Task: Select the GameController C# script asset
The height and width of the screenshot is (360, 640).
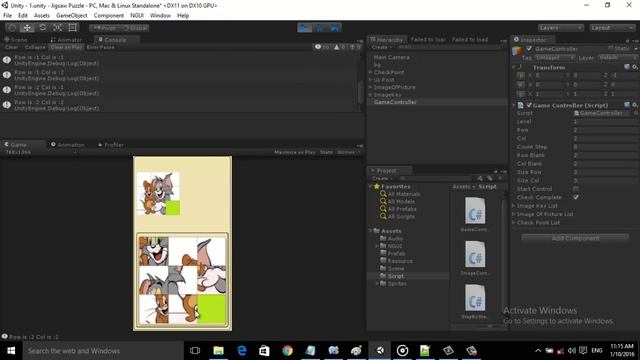Action: point(475,214)
